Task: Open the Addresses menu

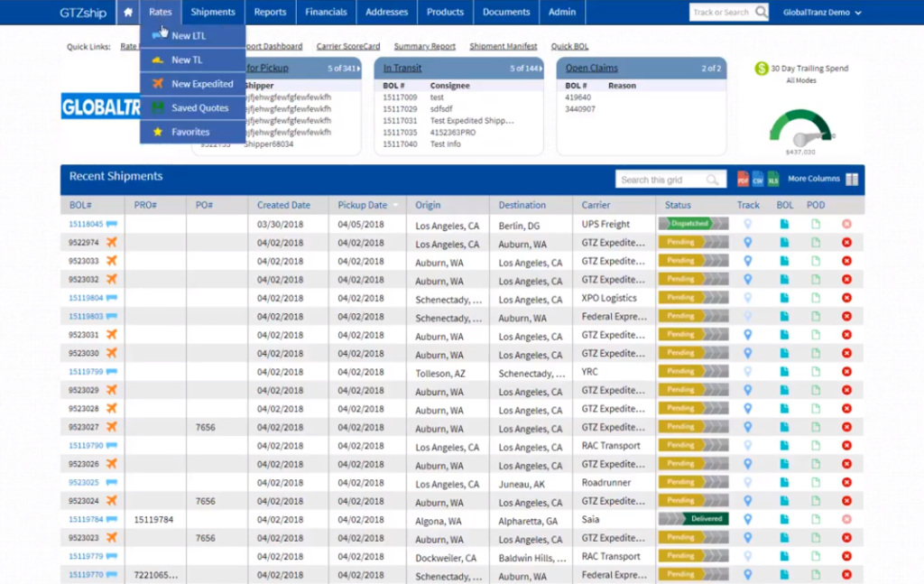Action: pos(386,12)
